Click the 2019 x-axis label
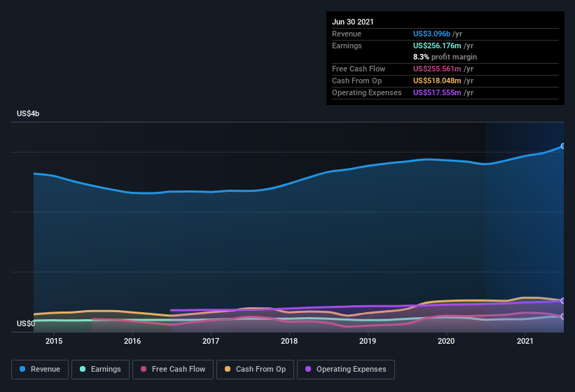Image resolution: width=575 pixels, height=392 pixels. pos(368,341)
